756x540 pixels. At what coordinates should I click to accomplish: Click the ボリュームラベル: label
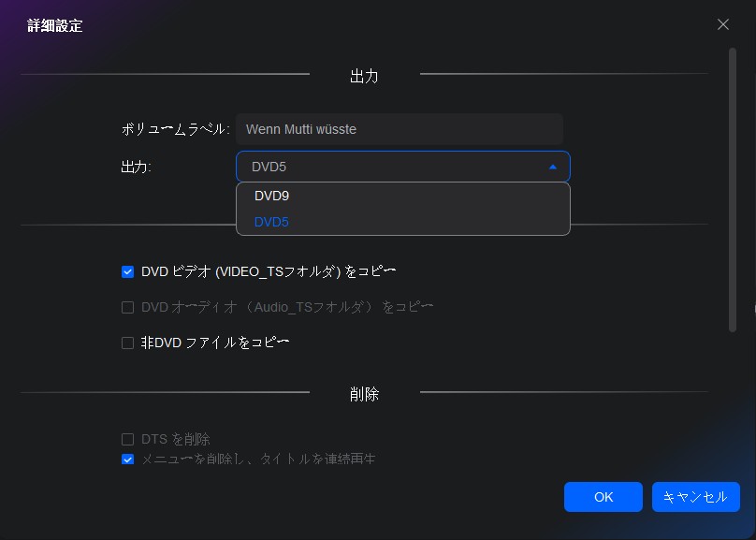[176, 129]
